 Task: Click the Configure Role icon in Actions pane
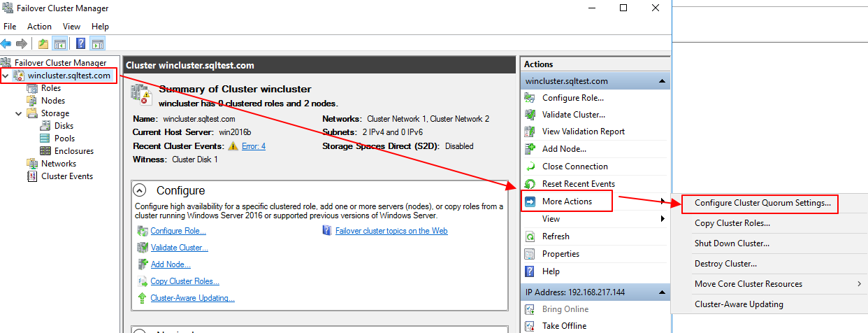(530, 98)
